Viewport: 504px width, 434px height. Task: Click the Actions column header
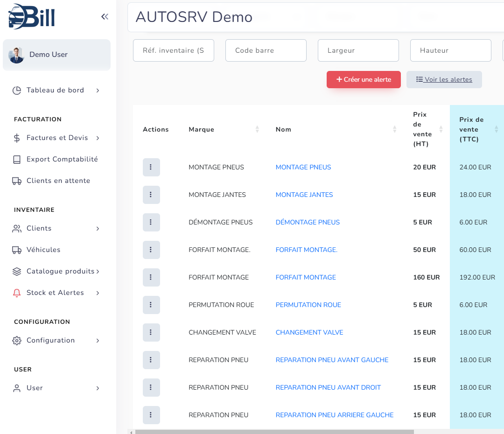tap(155, 129)
